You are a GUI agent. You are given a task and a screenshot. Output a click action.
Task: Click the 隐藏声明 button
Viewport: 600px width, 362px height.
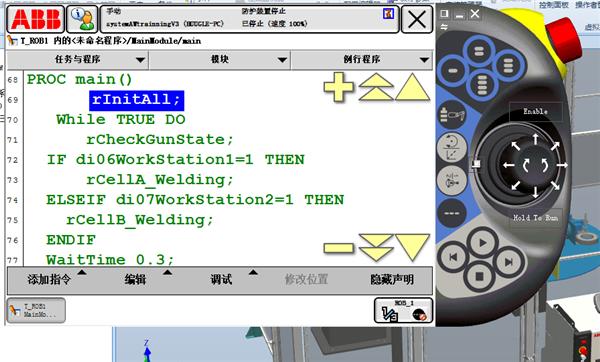[x=391, y=279]
